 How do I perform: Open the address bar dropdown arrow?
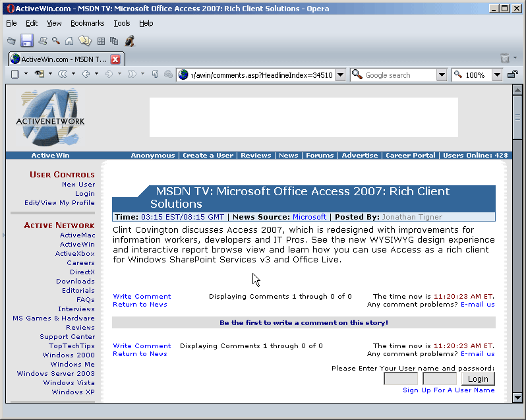pos(341,75)
